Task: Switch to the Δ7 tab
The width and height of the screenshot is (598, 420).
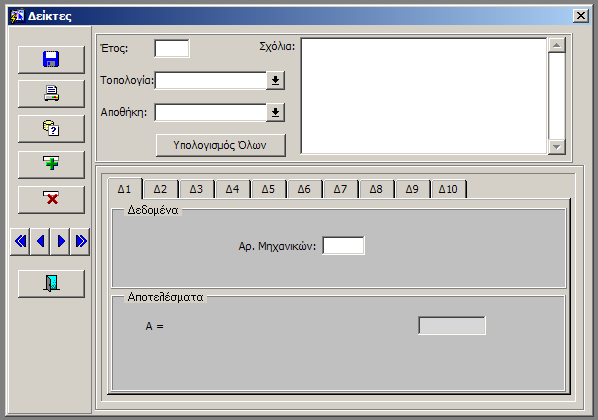Action: 340,189
